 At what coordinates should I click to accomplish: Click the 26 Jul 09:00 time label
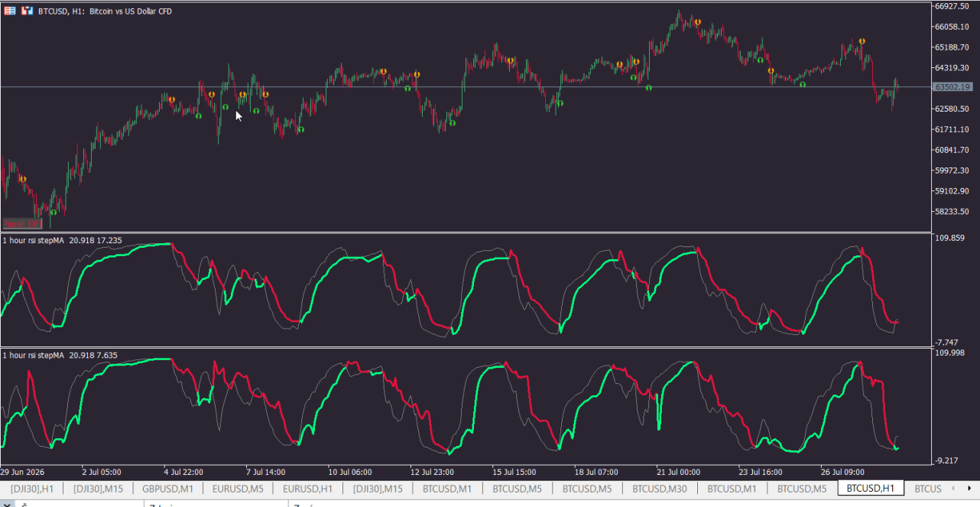point(843,472)
